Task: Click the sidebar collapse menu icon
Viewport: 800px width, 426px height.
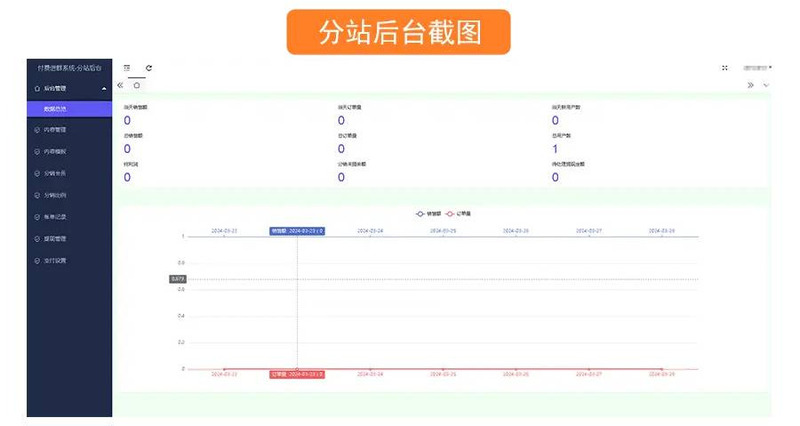Action: point(127,68)
